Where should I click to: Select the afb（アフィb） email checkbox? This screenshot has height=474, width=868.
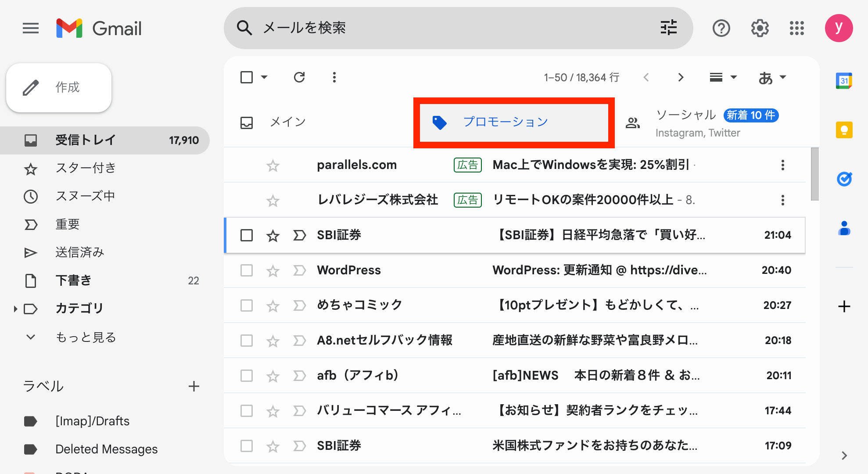click(x=247, y=376)
